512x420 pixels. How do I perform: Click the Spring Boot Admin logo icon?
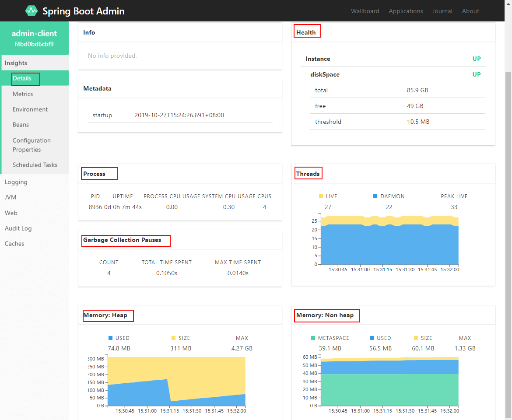[31, 10]
